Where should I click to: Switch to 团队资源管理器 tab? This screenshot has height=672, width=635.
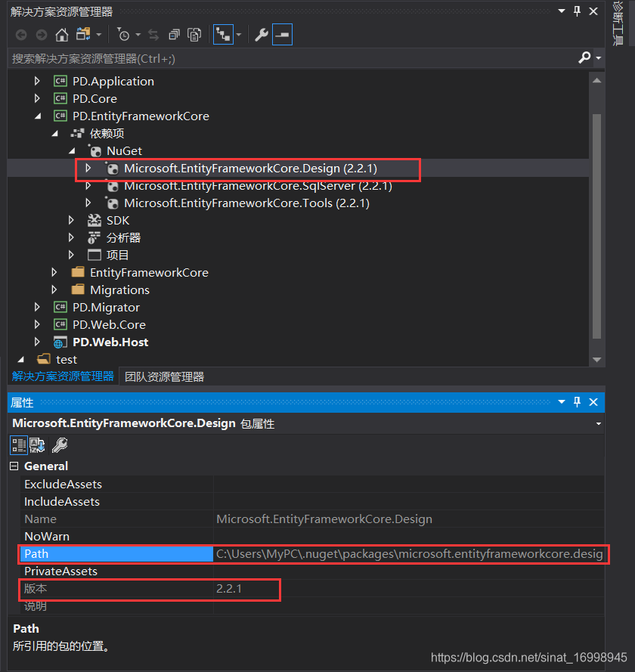pyautogui.click(x=164, y=376)
